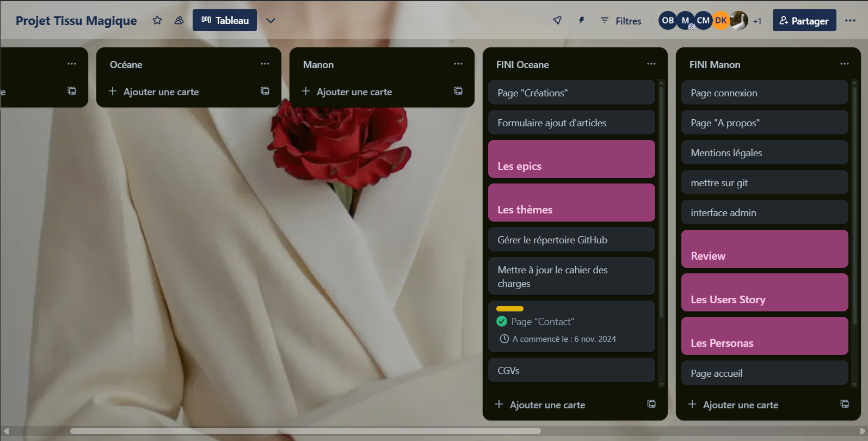Open the automation lightning bolt icon

581,21
